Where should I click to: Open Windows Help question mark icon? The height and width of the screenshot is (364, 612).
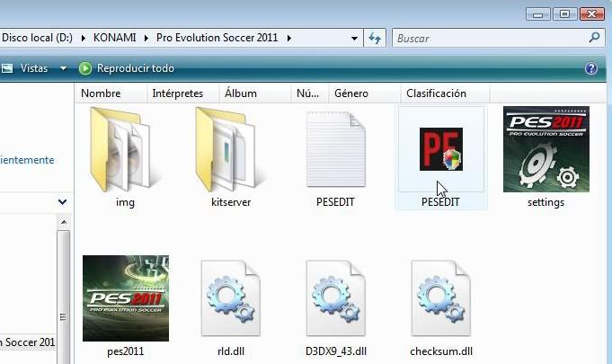pyautogui.click(x=591, y=68)
